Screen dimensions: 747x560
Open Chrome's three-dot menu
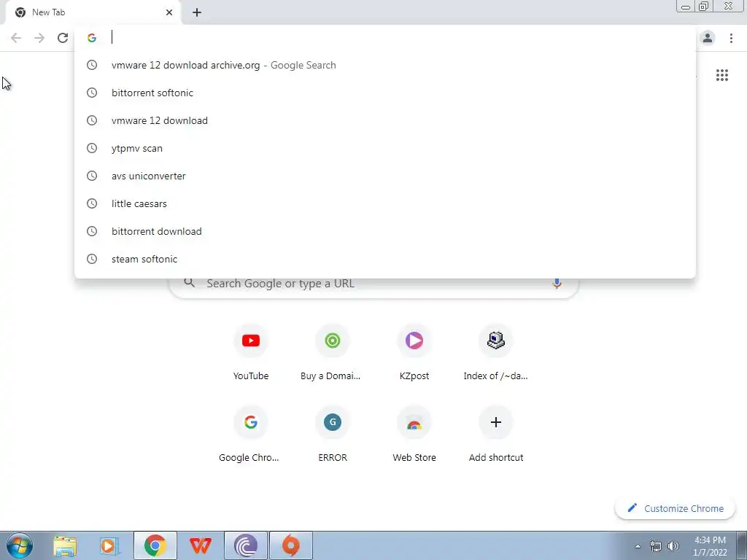click(x=731, y=38)
